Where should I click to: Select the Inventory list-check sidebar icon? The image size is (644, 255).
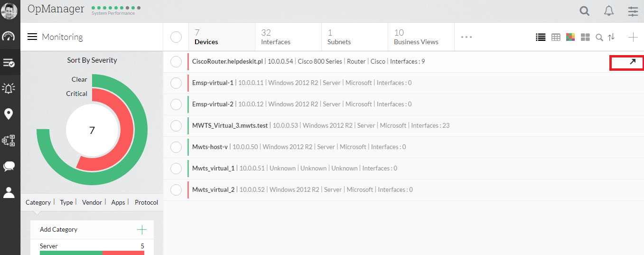coord(9,63)
